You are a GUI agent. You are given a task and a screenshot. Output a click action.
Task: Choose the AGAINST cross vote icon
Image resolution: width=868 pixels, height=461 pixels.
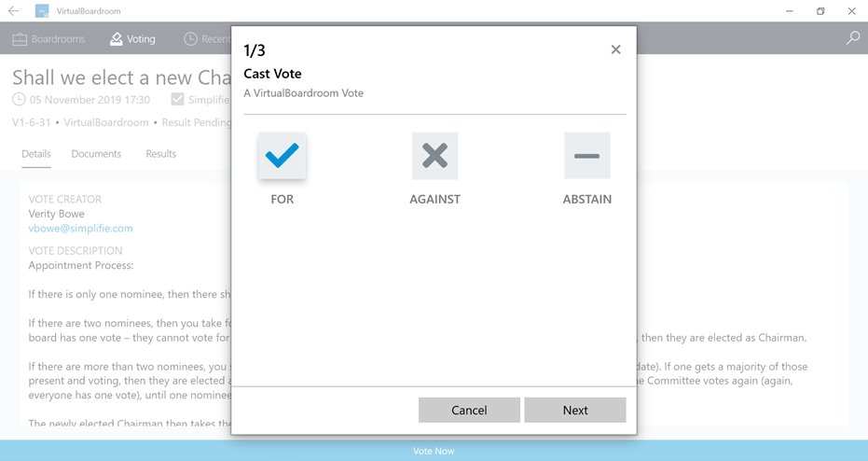click(x=434, y=156)
